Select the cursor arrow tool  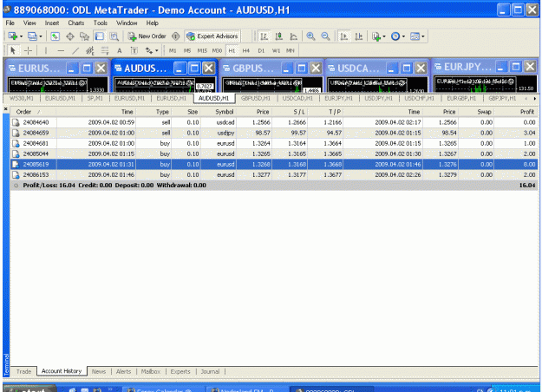pos(13,51)
